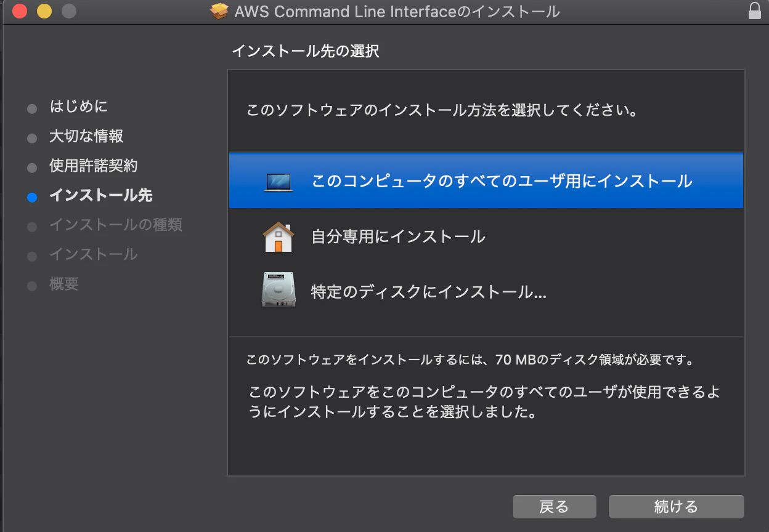Screen dimensions: 769x532
Task: Choose 自分専用にインストール option
Action: pyautogui.click(x=486, y=236)
